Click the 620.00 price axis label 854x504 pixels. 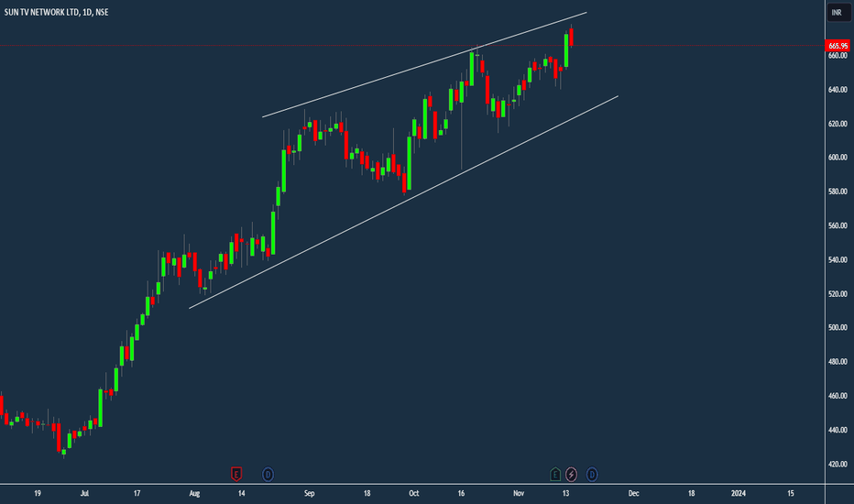click(838, 124)
